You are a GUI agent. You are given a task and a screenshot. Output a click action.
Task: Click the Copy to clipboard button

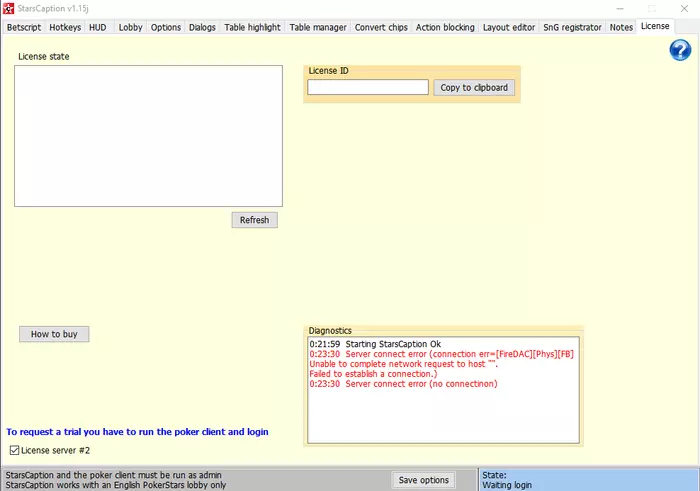pos(474,87)
